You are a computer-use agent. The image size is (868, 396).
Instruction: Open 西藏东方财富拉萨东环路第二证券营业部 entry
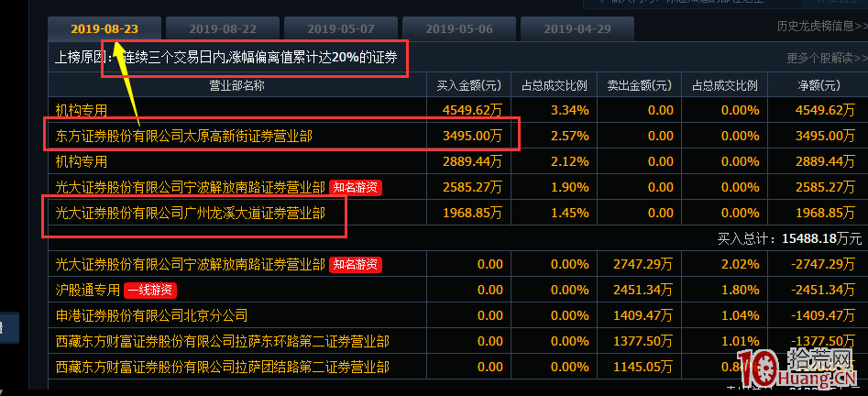[222, 341]
